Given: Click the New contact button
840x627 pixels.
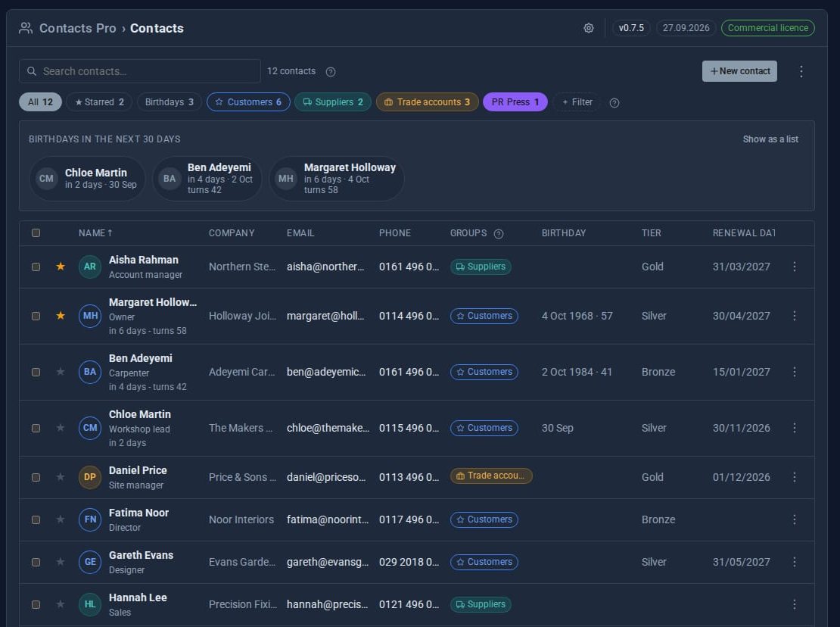Looking at the screenshot, I should point(739,71).
